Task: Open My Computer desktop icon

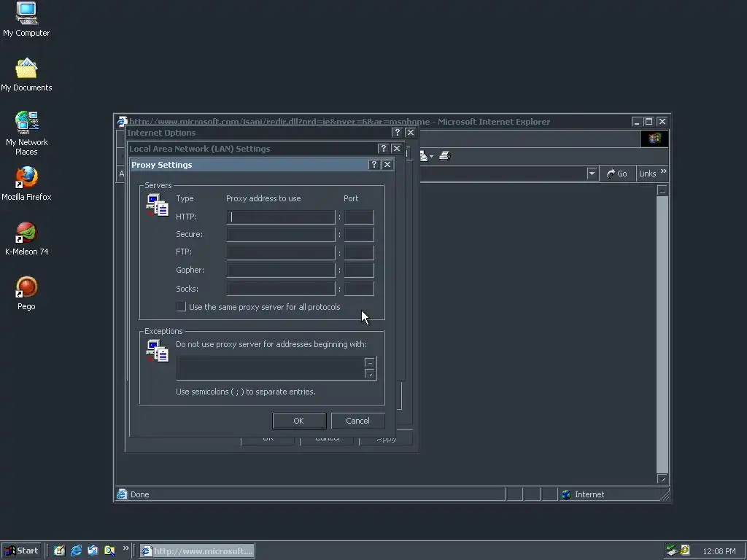Action: click(26, 19)
